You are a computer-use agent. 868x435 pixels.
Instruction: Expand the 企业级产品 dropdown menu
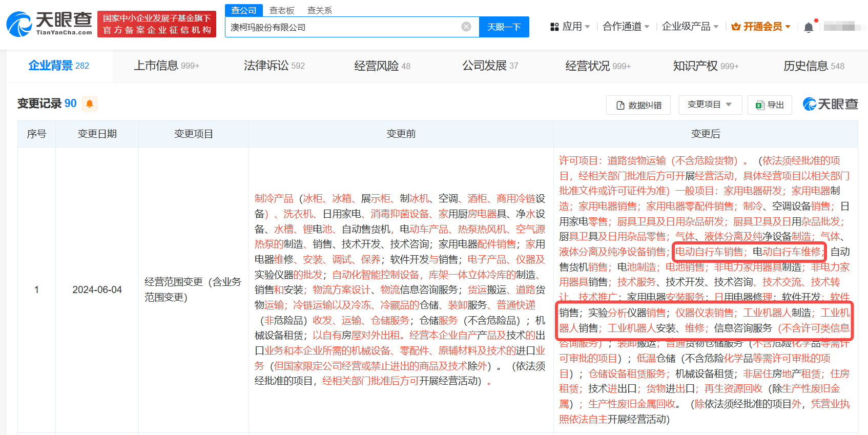pyautogui.click(x=690, y=27)
